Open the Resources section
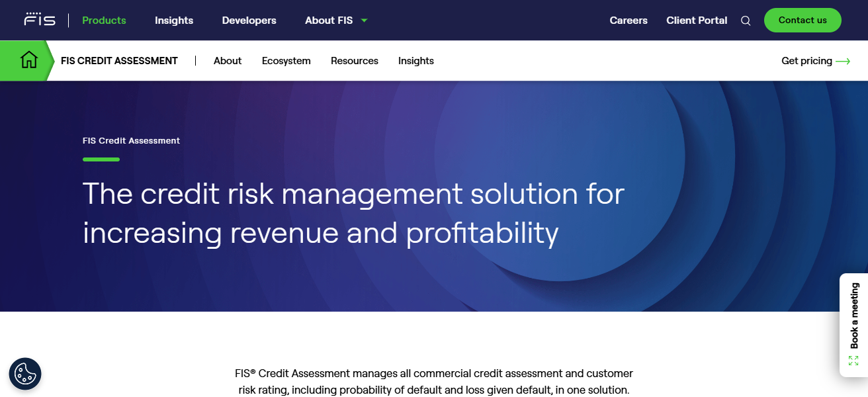Image resolution: width=868 pixels, height=397 pixels. tap(354, 60)
